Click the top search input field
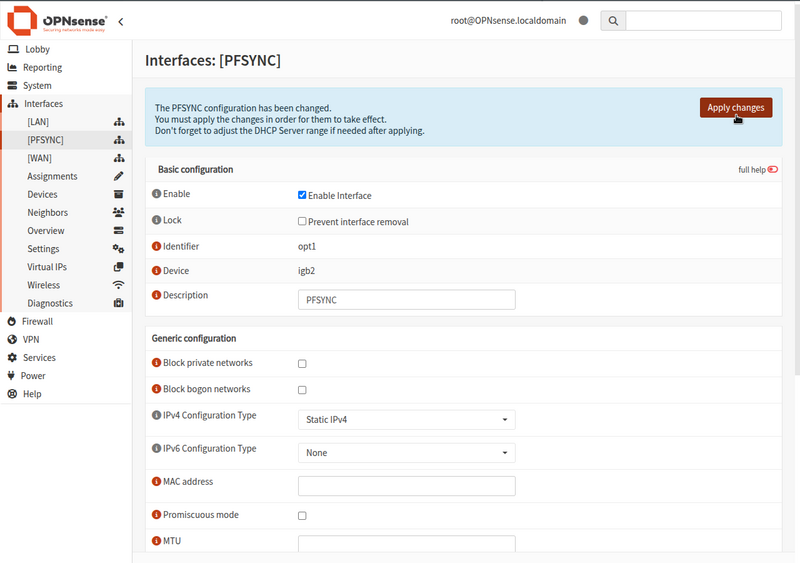Screen dimensions: 800x563 pyautogui.click(x=704, y=21)
